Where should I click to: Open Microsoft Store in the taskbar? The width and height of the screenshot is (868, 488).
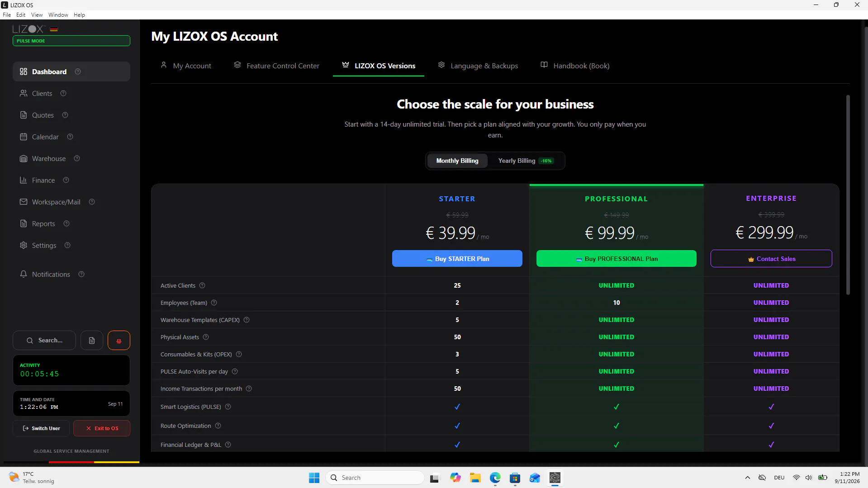515,478
